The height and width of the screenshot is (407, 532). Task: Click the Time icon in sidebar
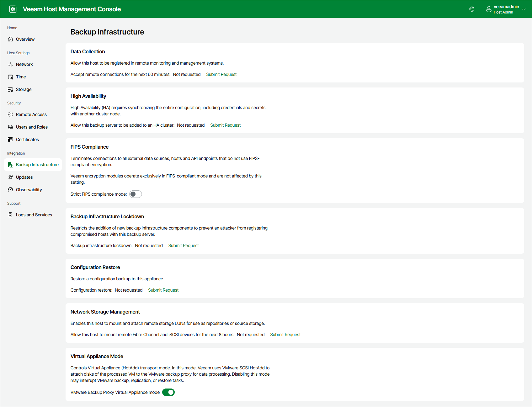10,77
